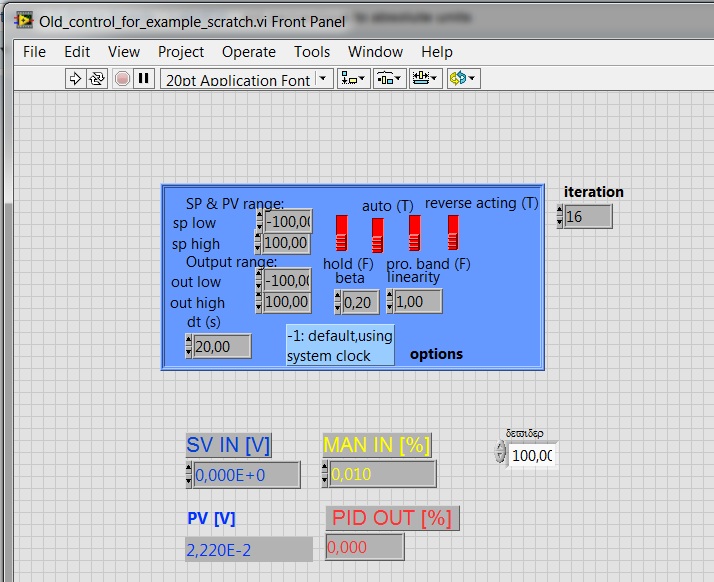Open the Project menu
714x582 pixels.
[181, 52]
